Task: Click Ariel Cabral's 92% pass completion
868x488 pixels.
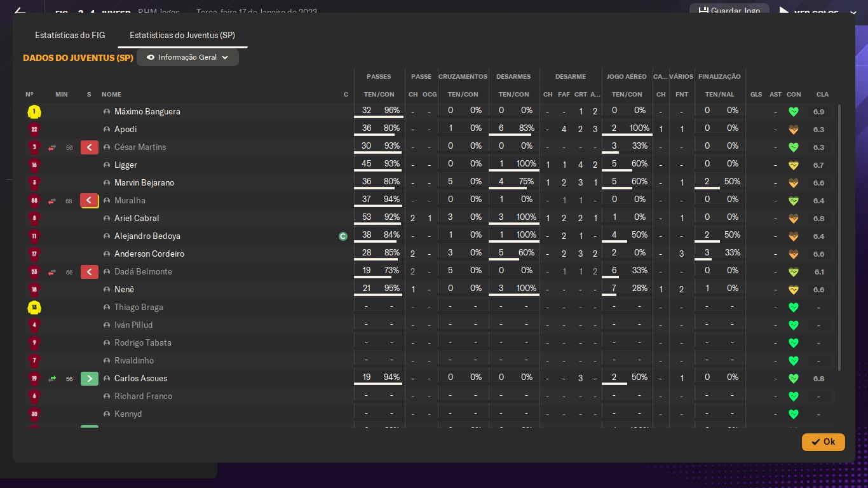Action: [392, 218]
